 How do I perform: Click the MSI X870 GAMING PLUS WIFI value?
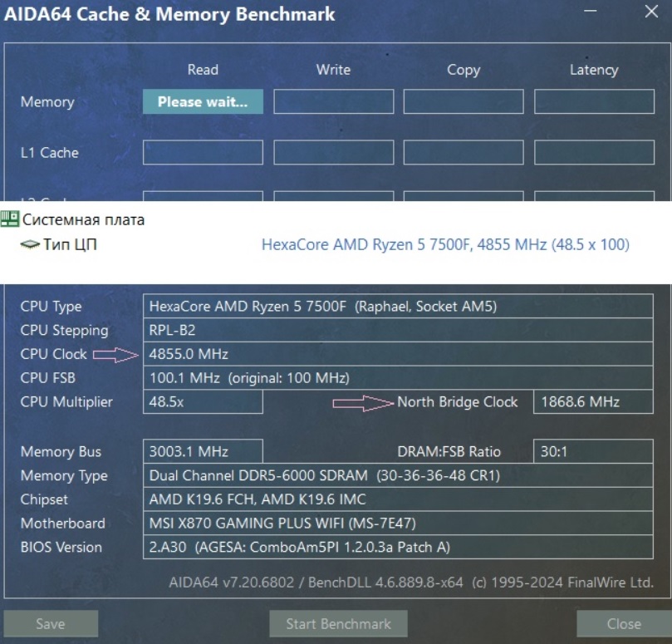(398, 524)
